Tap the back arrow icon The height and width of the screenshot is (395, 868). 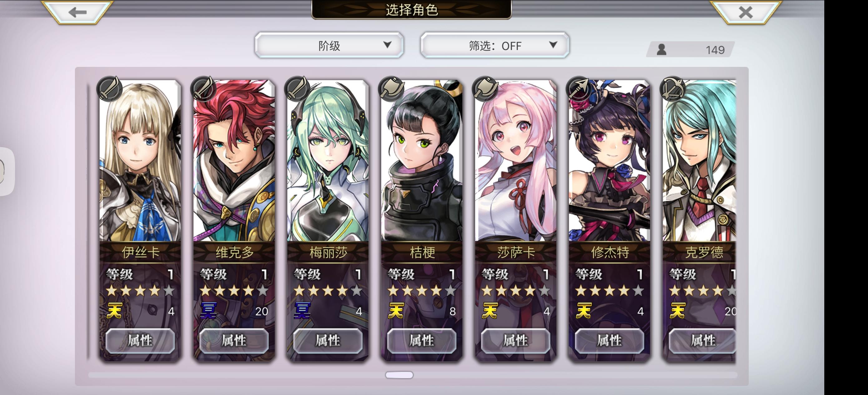point(77,12)
